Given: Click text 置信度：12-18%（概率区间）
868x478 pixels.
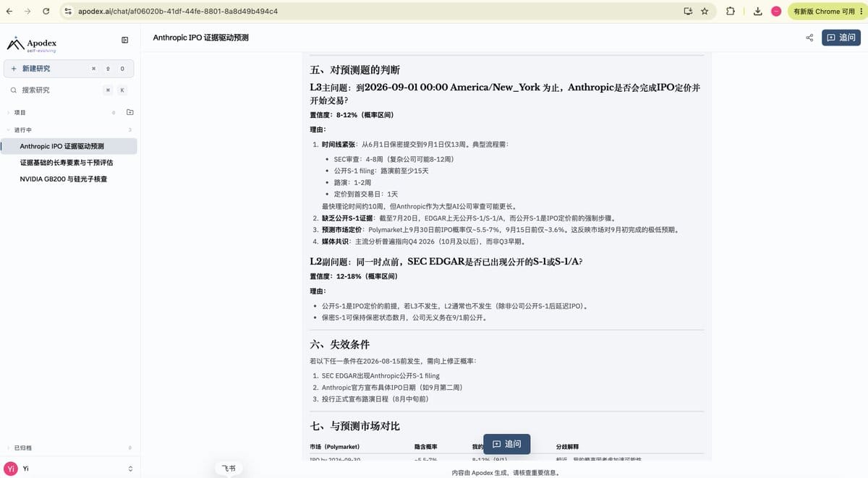Looking at the screenshot, I should [x=354, y=276].
